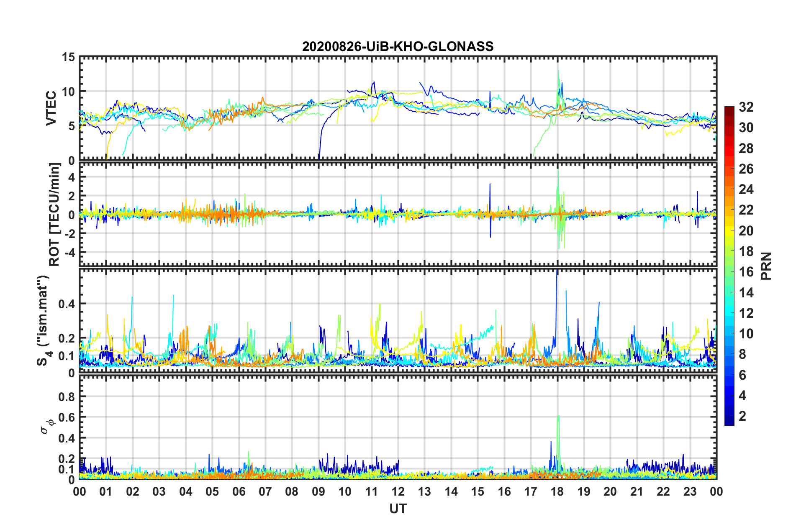Click x-axis hour label 21
796x532 pixels.
pos(637,491)
